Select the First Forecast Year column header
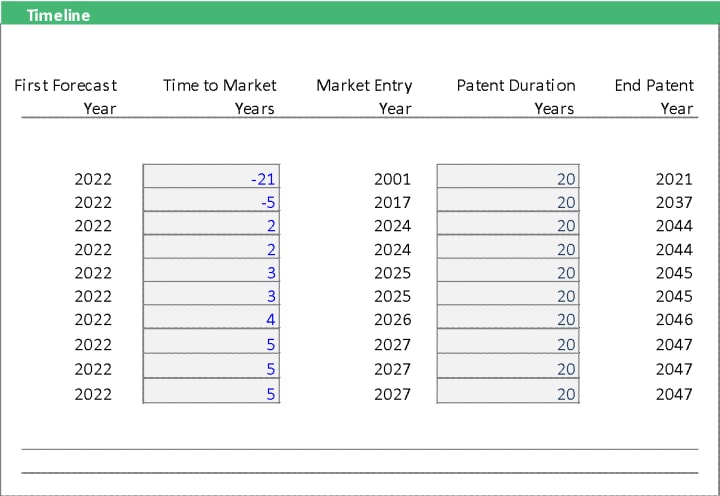Viewport: 720px width, 496px height. click(x=66, y=96)
